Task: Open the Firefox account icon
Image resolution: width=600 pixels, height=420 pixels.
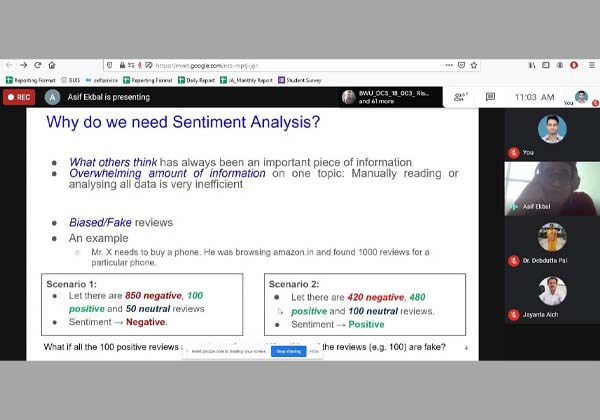Action: pos(560,65)
